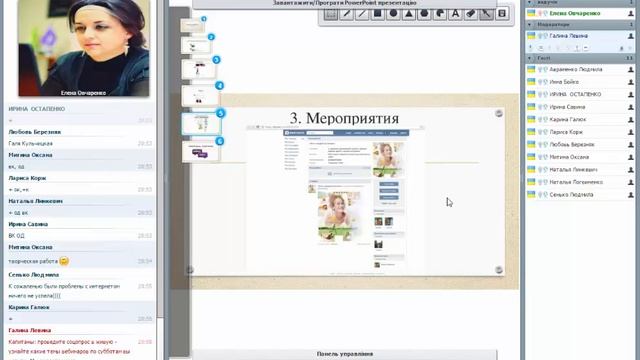The height and width of the screenshot is (360, 640).
Task: Open slide thumbnail number 6
Action: click(201, 151)
